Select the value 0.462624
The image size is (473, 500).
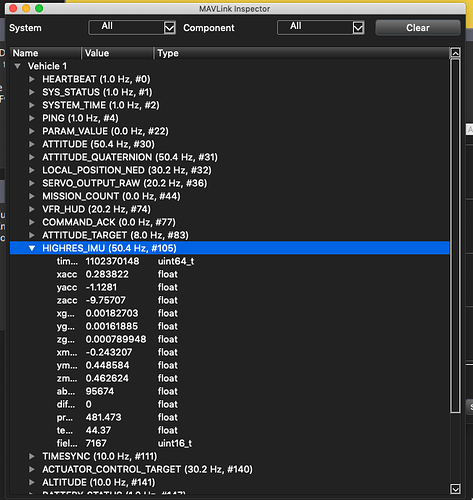coord(107,378)
